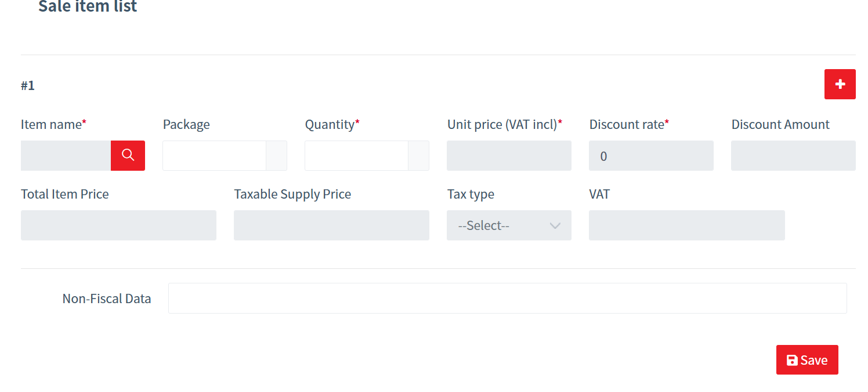Image resolution: width=868 pixels, height=392 pixels.
Task: Click the Quantity input field
Action: (x=356, y=156)
